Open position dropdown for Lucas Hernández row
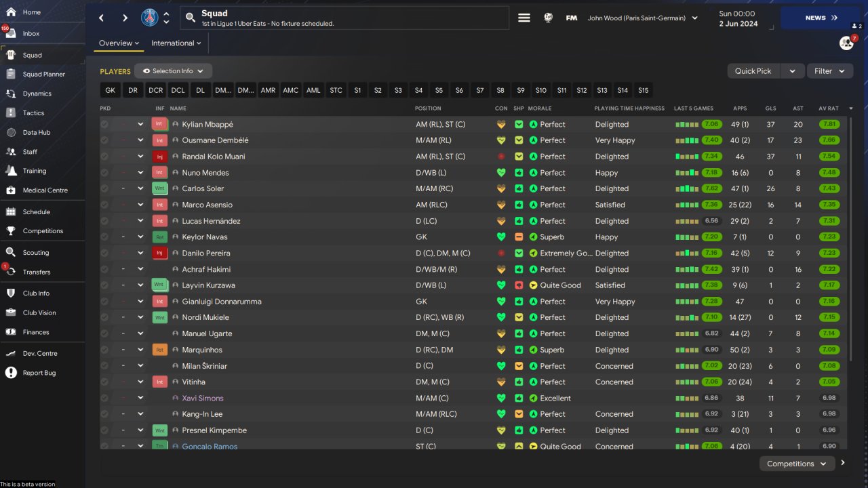868x488 pixels. tap(140, 221)
